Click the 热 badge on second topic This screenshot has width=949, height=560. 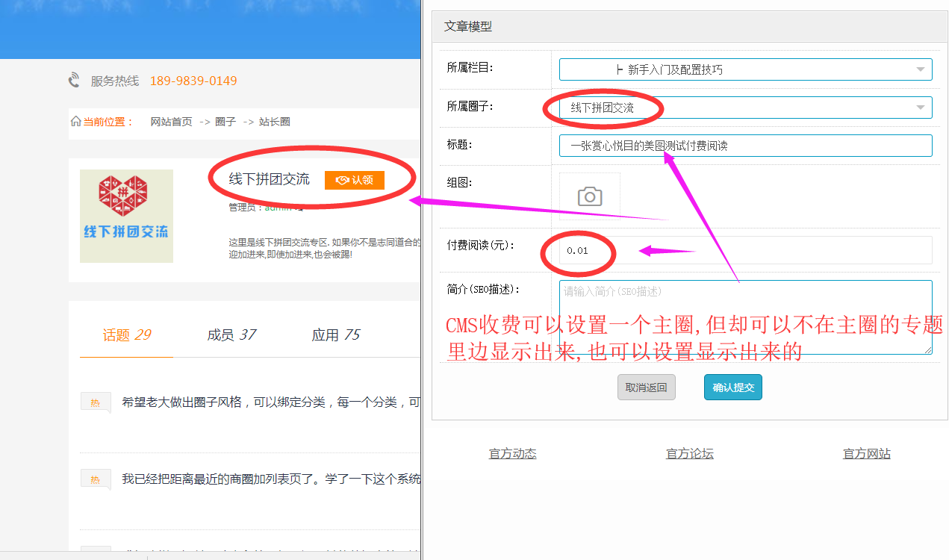click(x=95, y=479)
